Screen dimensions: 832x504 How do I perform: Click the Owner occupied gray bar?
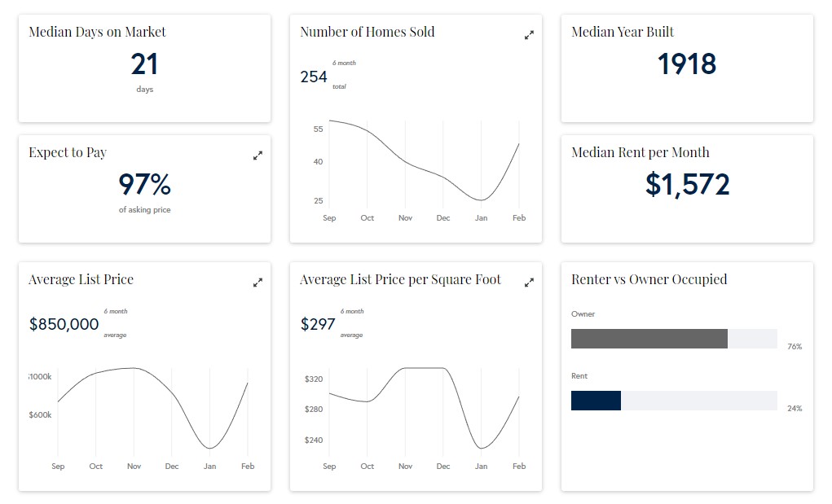(649, 339)
